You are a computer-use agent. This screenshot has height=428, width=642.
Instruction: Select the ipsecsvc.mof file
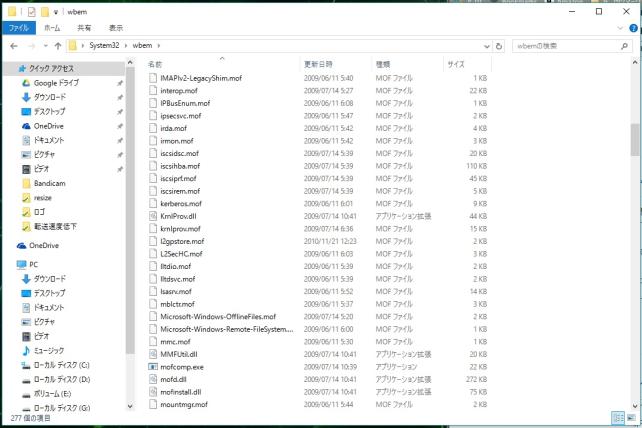point(181,115)
